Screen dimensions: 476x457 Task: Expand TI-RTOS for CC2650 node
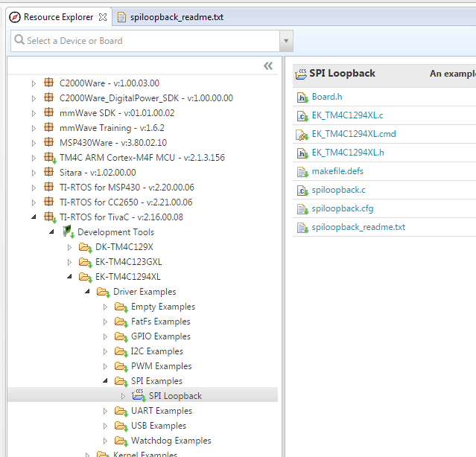tap(34, 202)
